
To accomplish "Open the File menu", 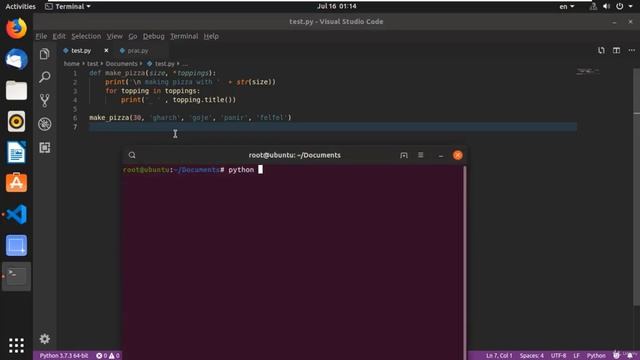I will [41, 36].
